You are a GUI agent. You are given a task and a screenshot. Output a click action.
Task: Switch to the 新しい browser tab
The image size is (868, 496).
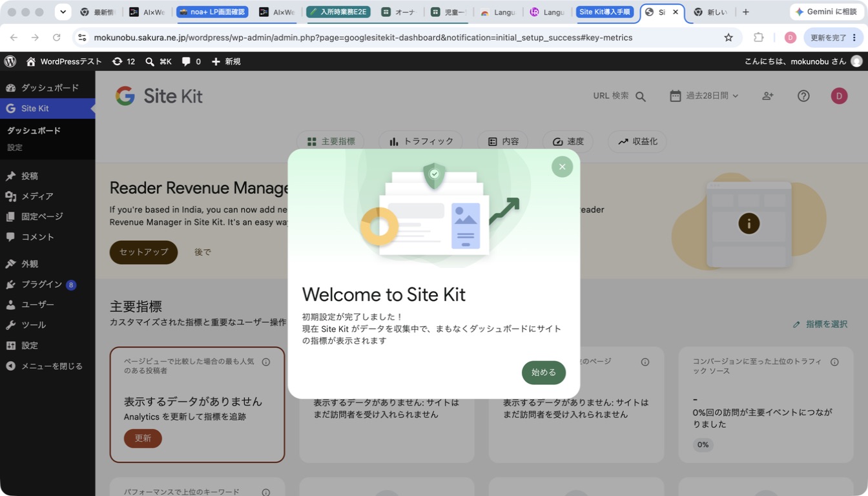pos(710,12)
